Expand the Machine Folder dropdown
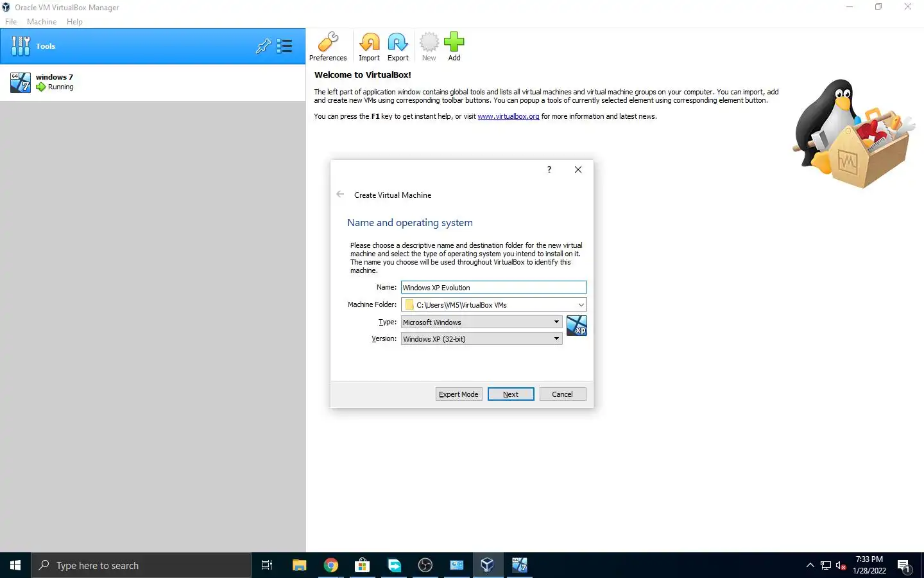Image resolution: width=924 pixels, height=578 pixels. click(581, 305)
